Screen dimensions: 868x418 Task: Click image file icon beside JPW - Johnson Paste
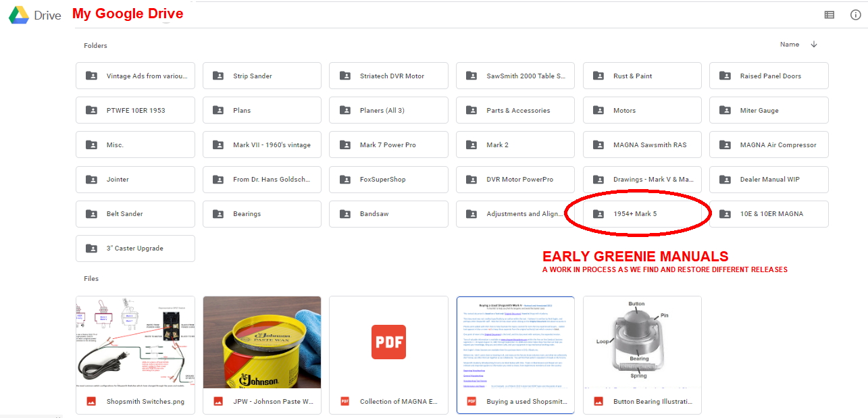pos(218,401)
